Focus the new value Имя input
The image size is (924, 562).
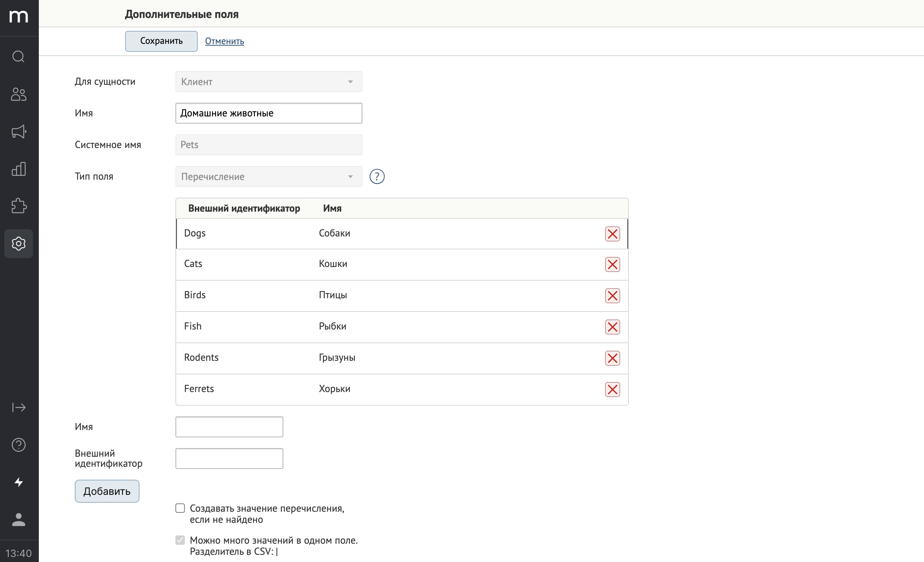click(229, 427)
